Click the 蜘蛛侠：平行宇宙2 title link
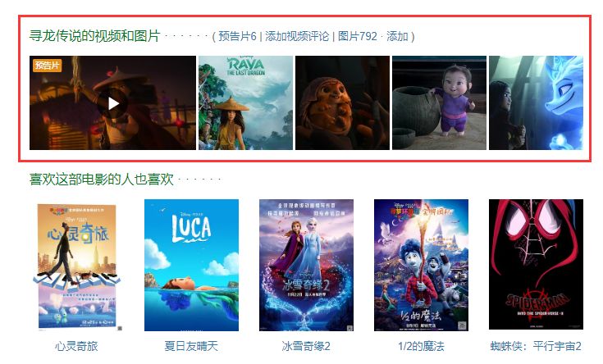The height and width of the screenshot is (364, 603). pos(536,346)
